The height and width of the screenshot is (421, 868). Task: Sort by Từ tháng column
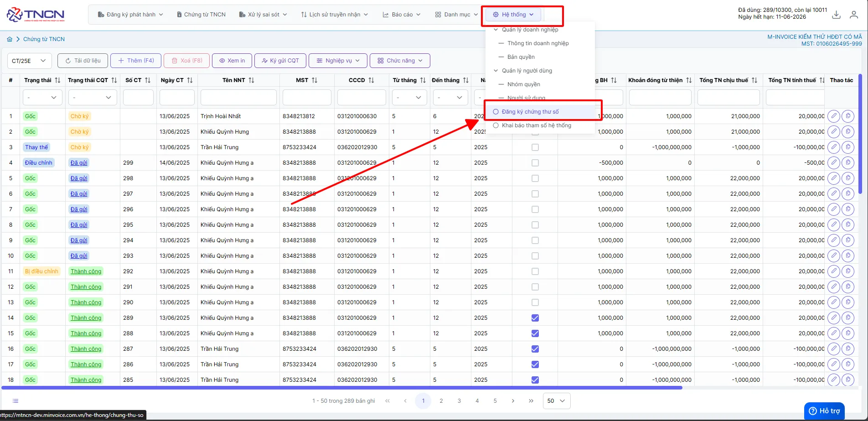(x=423, y=80)
